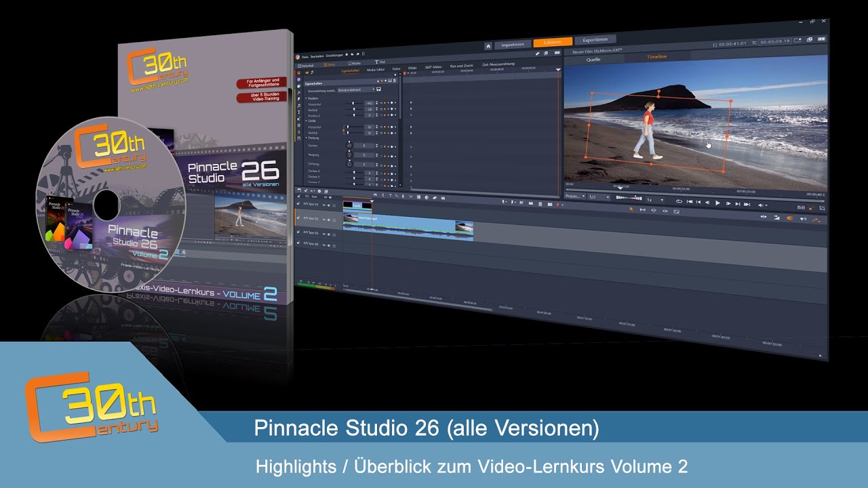Open the Datei menu
This screenshot has width=868, height=488.
[x=304, y=57]
